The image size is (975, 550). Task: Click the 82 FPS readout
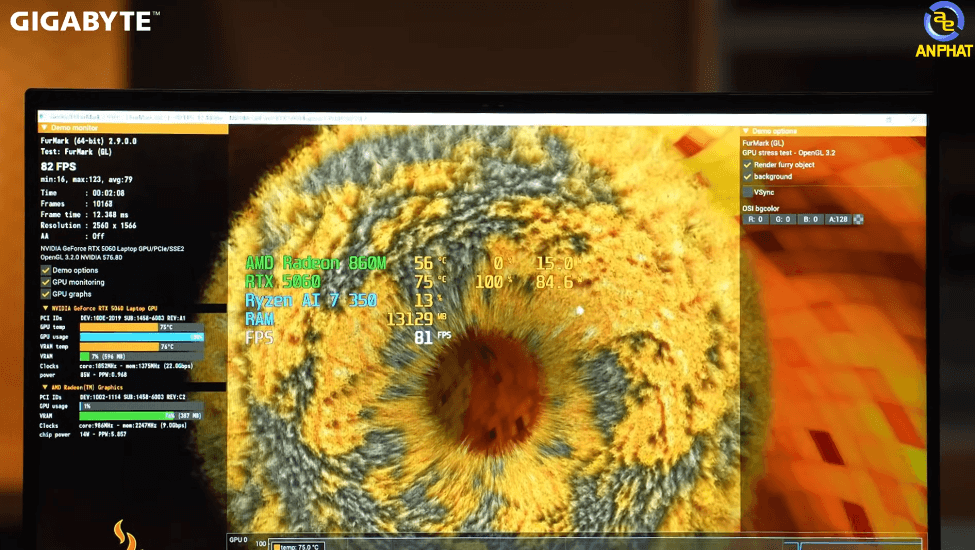click(x=58, y=167)
